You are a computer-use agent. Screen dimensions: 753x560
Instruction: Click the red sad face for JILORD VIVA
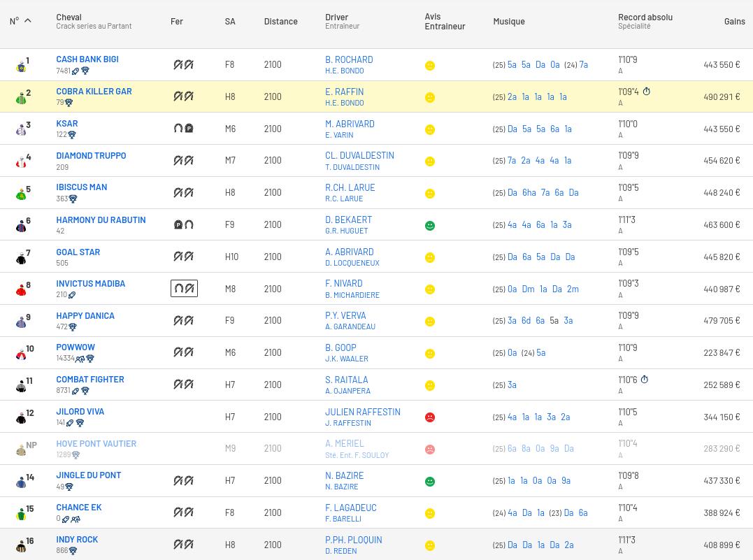(430, 417)
